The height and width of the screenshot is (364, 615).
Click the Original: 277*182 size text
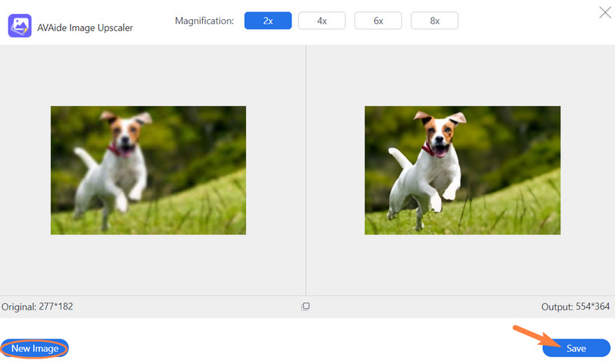pyautogui.click(x=37, y=306)
